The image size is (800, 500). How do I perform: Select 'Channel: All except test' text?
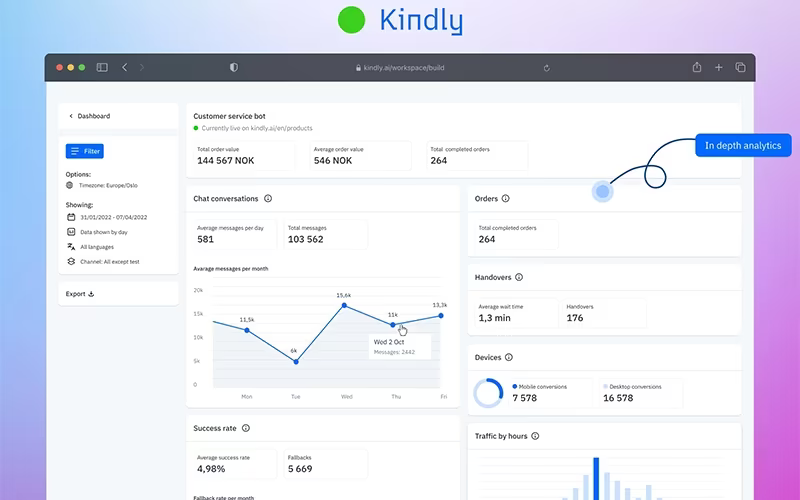coord(110,261)
